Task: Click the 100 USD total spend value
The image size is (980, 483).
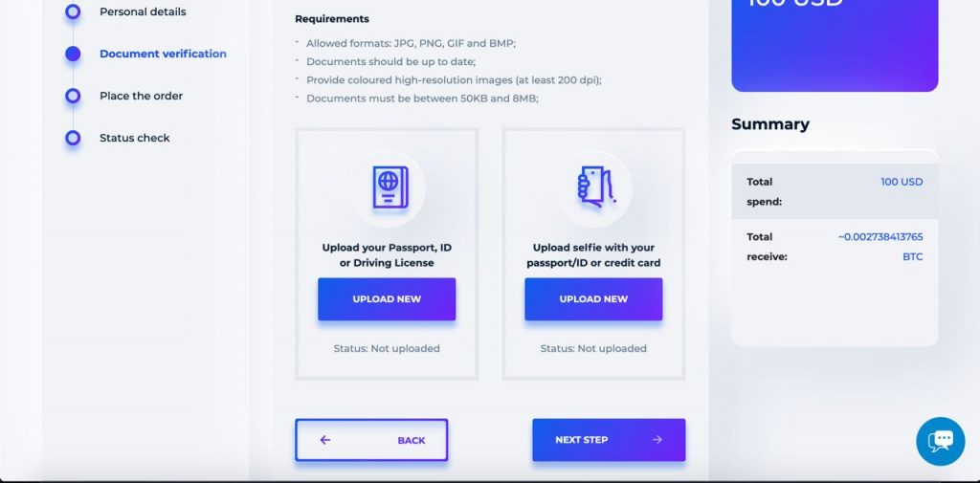Action: click(x=902, y=182)
